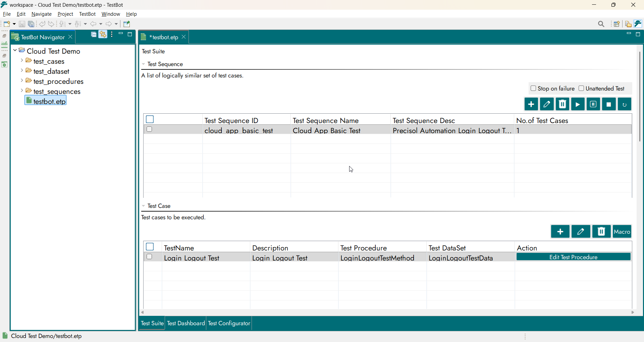Enable the Stop on failure checkbox
644x342 pixels.
pyautogui.click(x=533, y=89)
